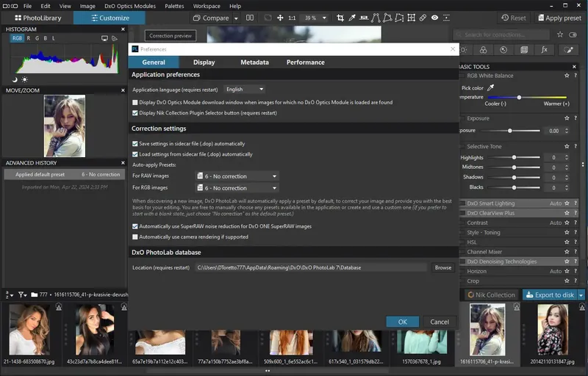Click the Red-eye tool icon in toolbar
The height and width of the screenshot is (376, 588).
(x=434, y=18)
